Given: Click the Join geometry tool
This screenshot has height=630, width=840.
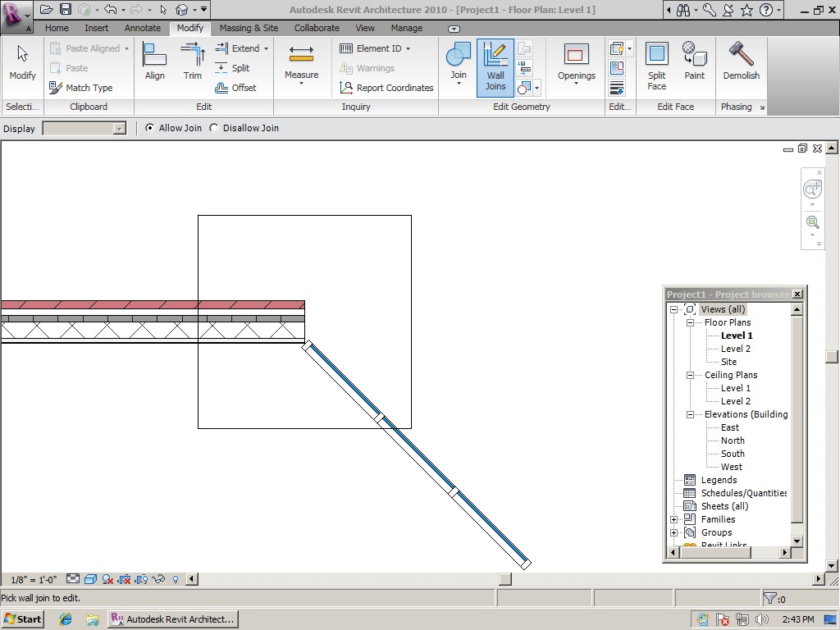Looking at the screenshot, I should tap(458, 64).
